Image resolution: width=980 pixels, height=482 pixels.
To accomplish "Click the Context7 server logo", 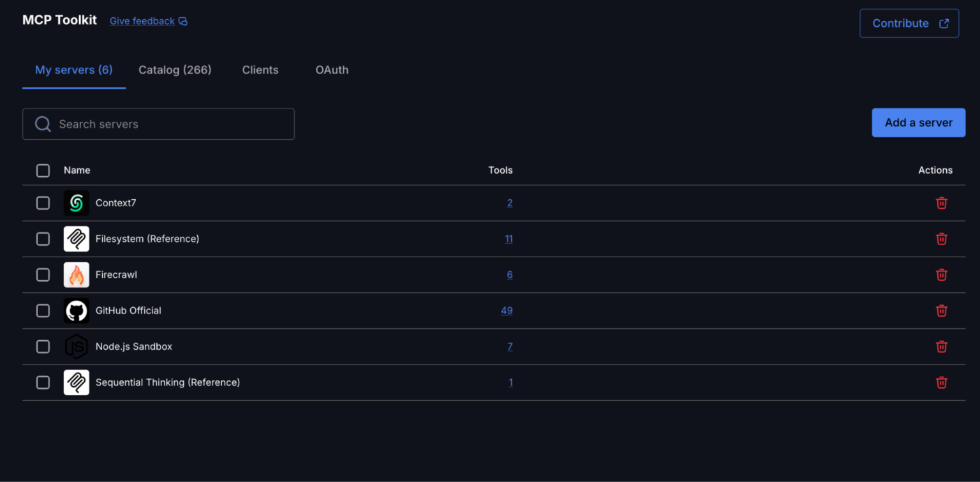I will click(76, 202).
